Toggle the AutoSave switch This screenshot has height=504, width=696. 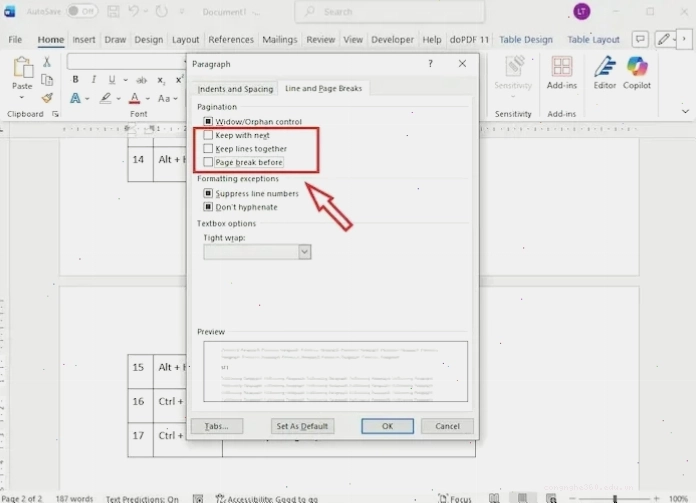click(83, 12)
